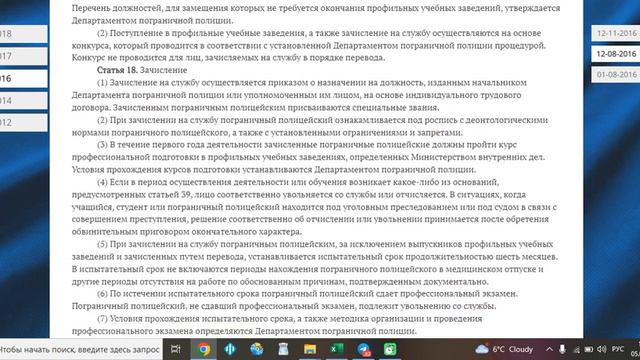
Task: Select left sidebar year ending in 18
Action: tap(24, 34)
